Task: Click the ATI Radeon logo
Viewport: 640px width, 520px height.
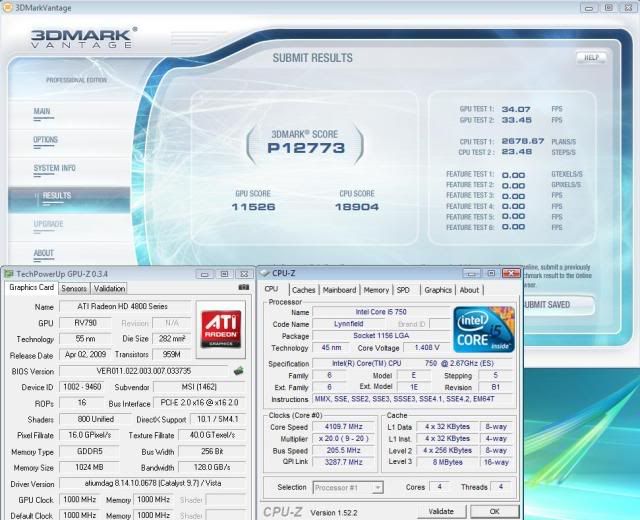Action: pyautogui.click(x=220, y=327)
